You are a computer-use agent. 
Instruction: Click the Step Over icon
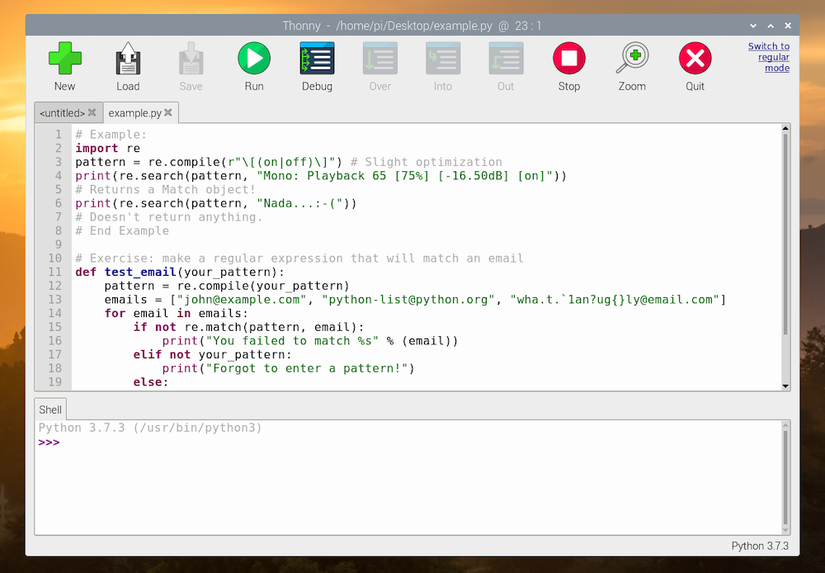[380, 60]
